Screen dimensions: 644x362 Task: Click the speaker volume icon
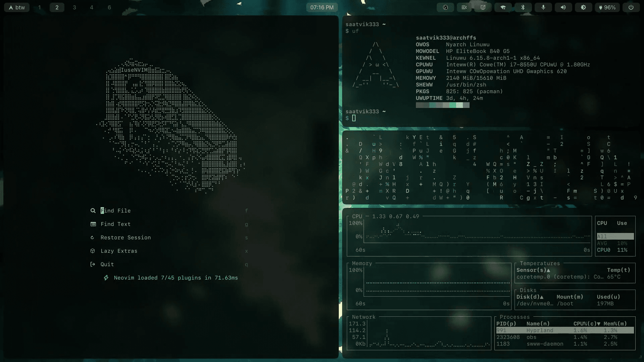pyautogui.click(x=563, y=7)
